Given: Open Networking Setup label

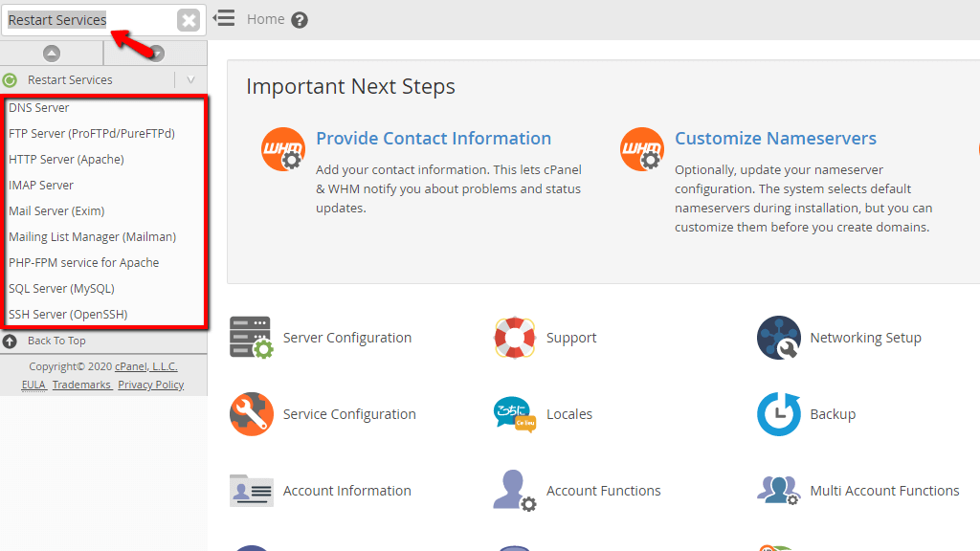Looking at the screenshot, I should click(x=865, y=338).
